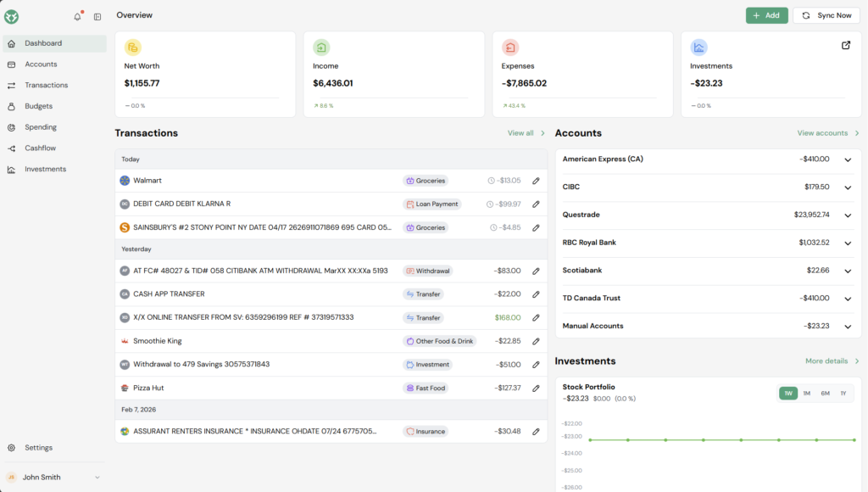This screenshot has height=492, width=868.
Task: Click the Net Worth card icon
Action: pos(132,48)
